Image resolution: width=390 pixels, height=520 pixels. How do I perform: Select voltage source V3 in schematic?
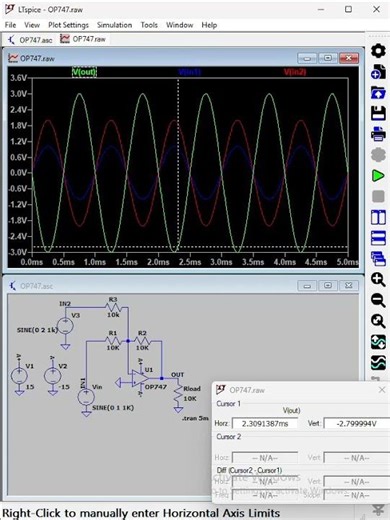(65, 326)
